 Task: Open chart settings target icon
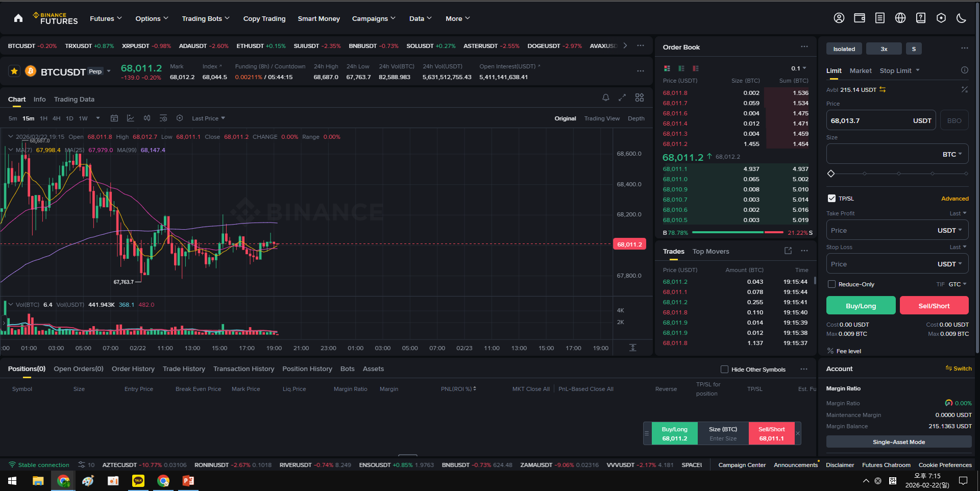(180, 118)
